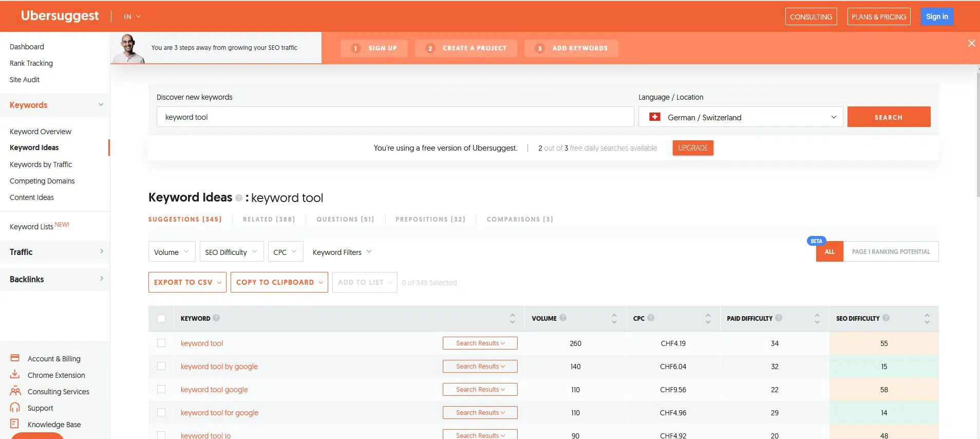Open the Volume filter dropdown
Screen dimensions: 980x439
coord(172,252)
